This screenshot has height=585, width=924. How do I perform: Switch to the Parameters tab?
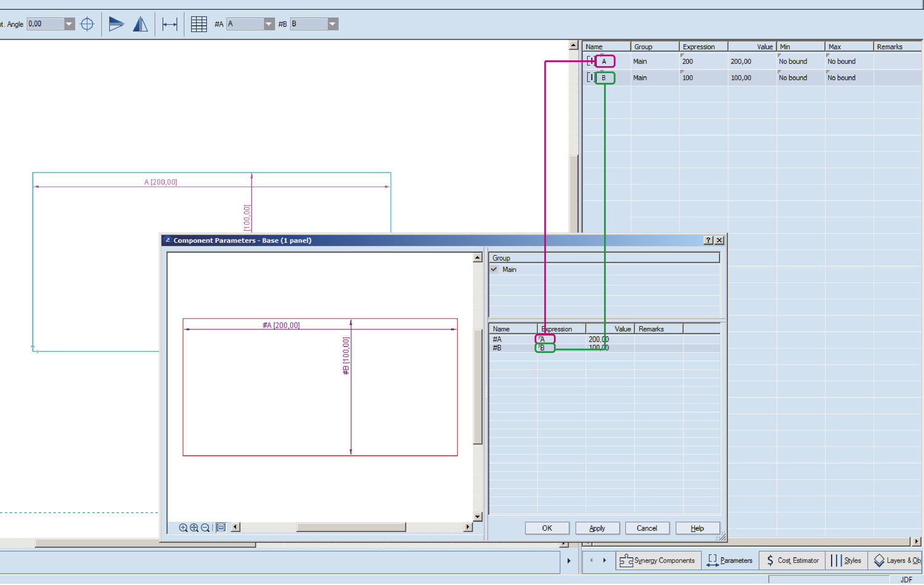[730, 560]
